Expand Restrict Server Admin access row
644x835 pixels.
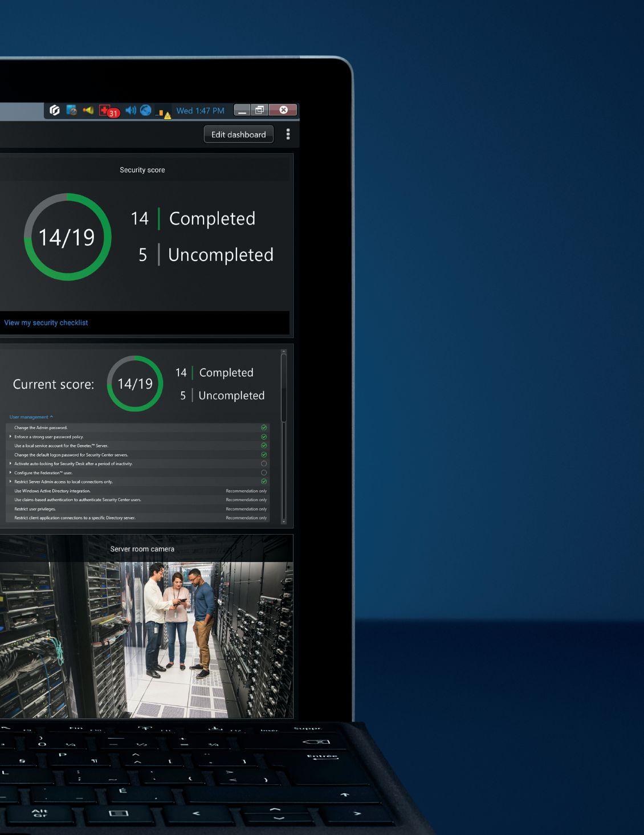coord(10,482)
